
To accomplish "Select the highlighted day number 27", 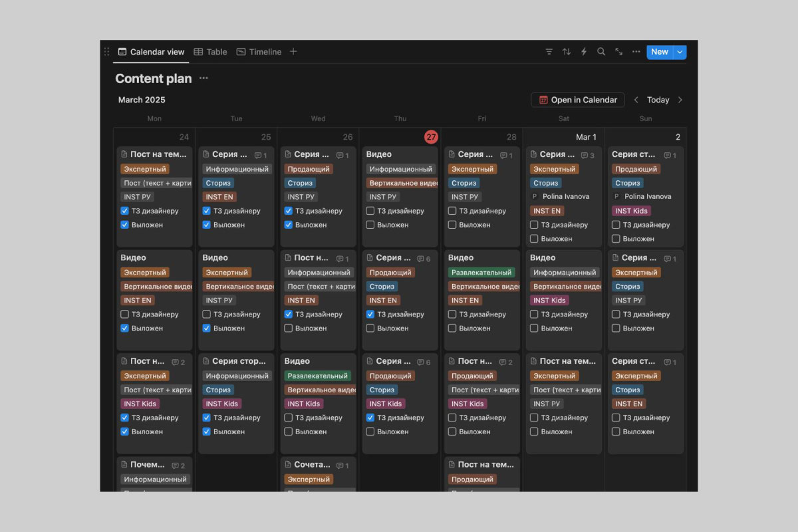I will [431, 137].
